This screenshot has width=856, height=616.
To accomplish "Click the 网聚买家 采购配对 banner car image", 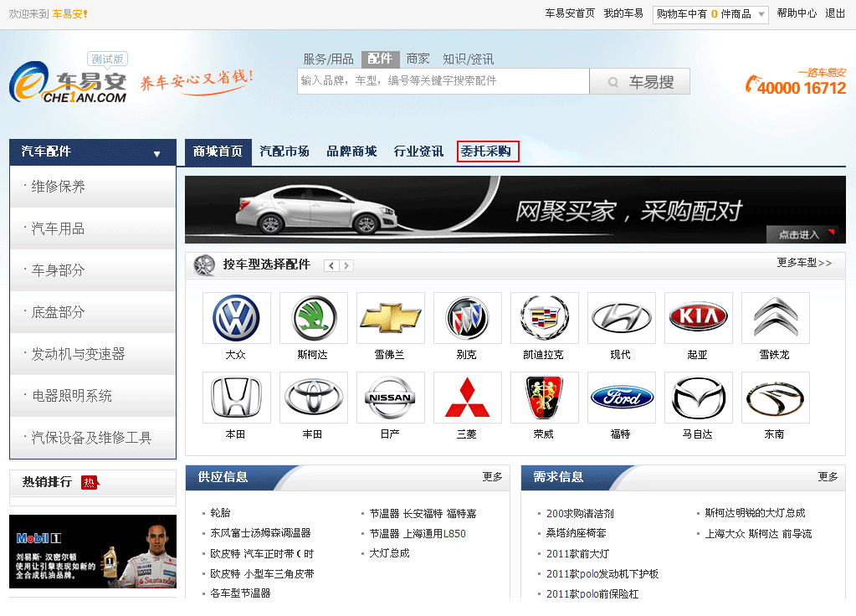I will pyautogui.click(x=515, y=210).
